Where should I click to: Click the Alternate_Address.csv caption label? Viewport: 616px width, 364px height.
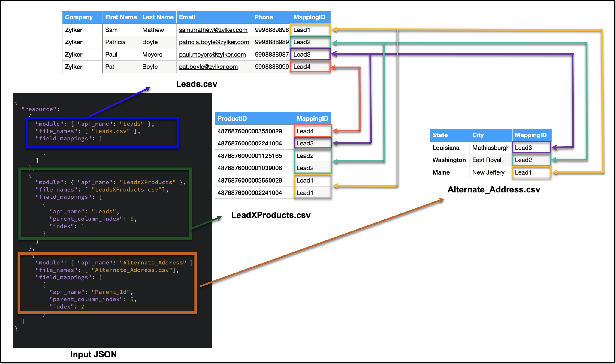tap(494, 190)
